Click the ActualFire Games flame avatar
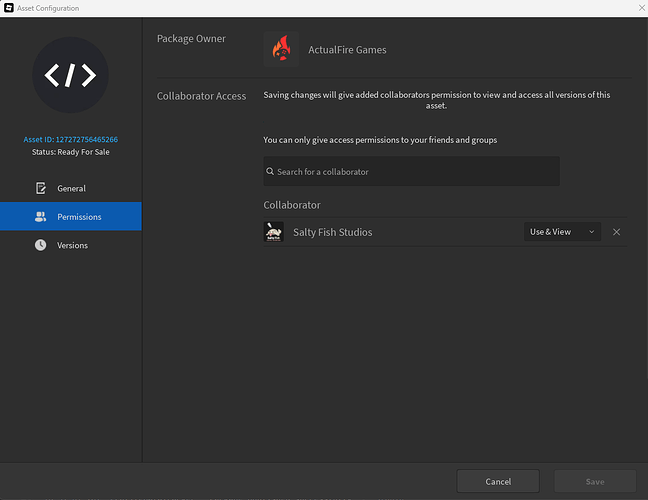Viewport: 648px width, 500px height. [281, 49]
